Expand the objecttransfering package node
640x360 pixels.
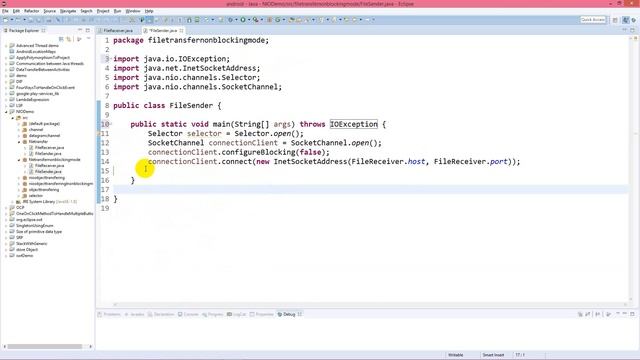point(19,189)
